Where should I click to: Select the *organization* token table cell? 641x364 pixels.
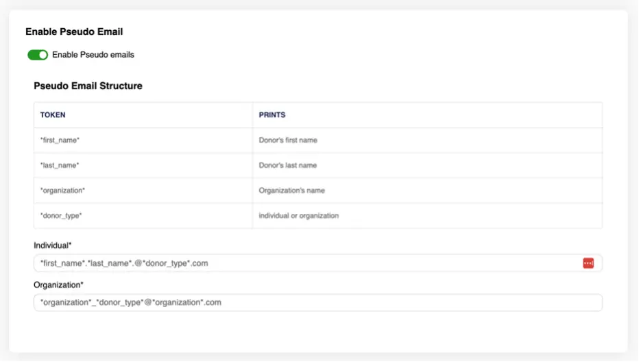point(63,191)
